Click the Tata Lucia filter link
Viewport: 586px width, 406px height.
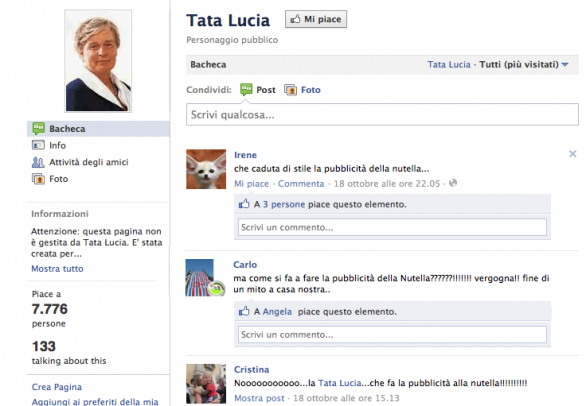coord(449,65)
